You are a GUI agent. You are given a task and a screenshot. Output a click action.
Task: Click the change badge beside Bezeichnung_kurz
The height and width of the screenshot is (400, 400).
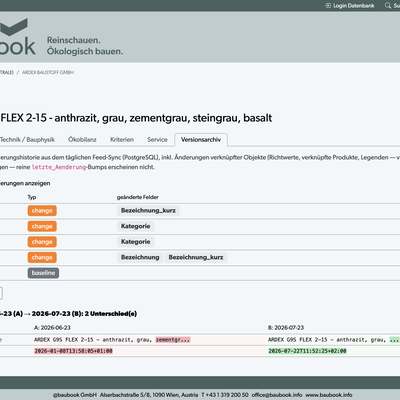(42, 211)
